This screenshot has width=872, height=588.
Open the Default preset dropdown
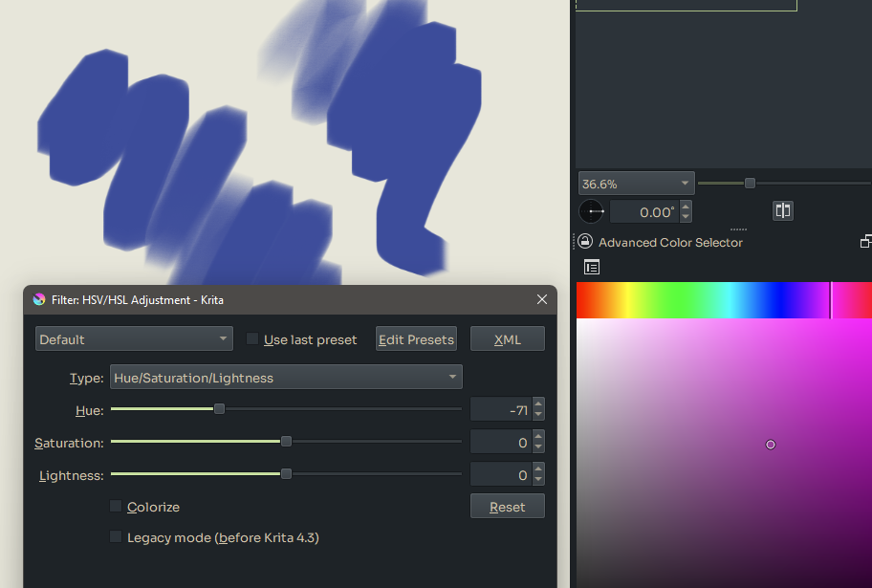[x=134, y=338]
